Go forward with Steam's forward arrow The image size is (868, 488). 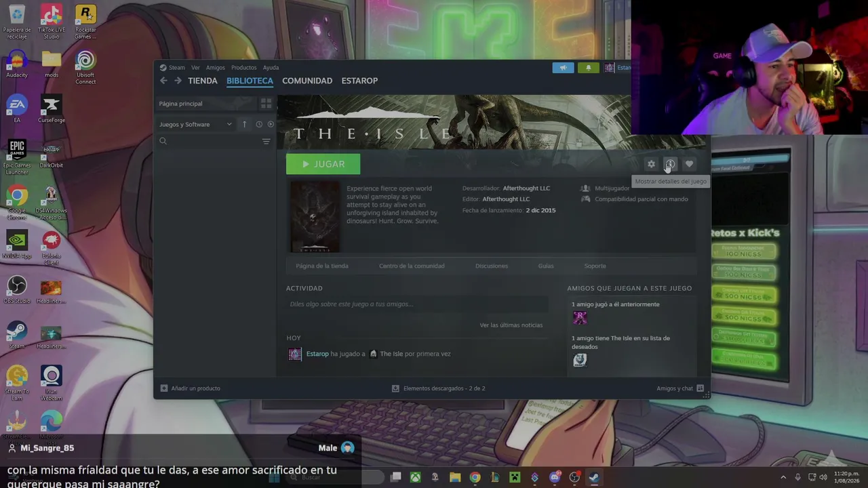[x=178, y=81]
